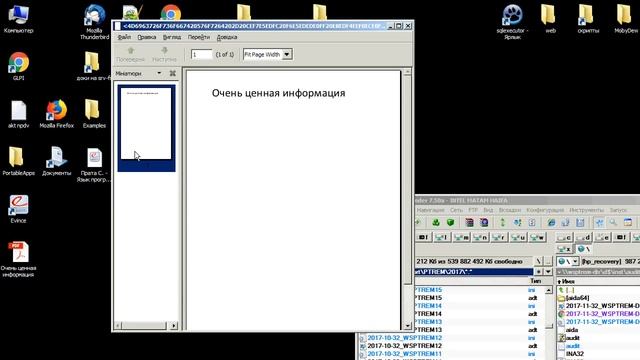
Task: Switch left panel to network drive u
Action: 518,237
